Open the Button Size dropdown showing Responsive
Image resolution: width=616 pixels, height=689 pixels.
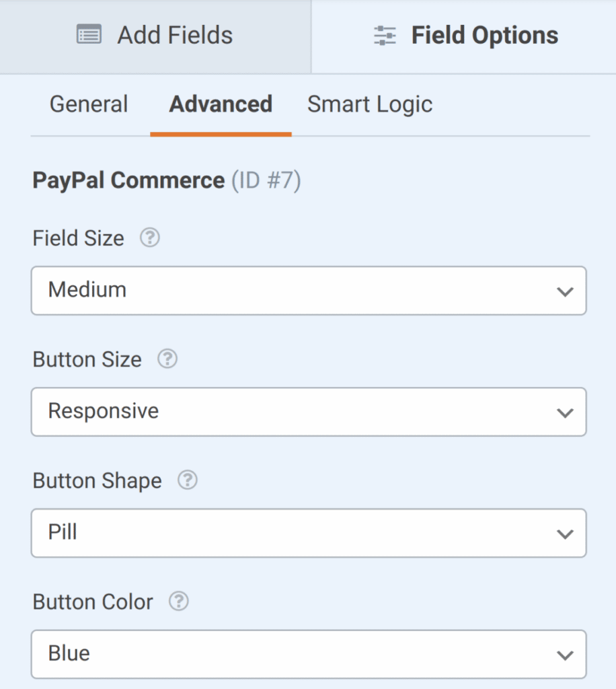pyautogui.click(x=308, y=412)
